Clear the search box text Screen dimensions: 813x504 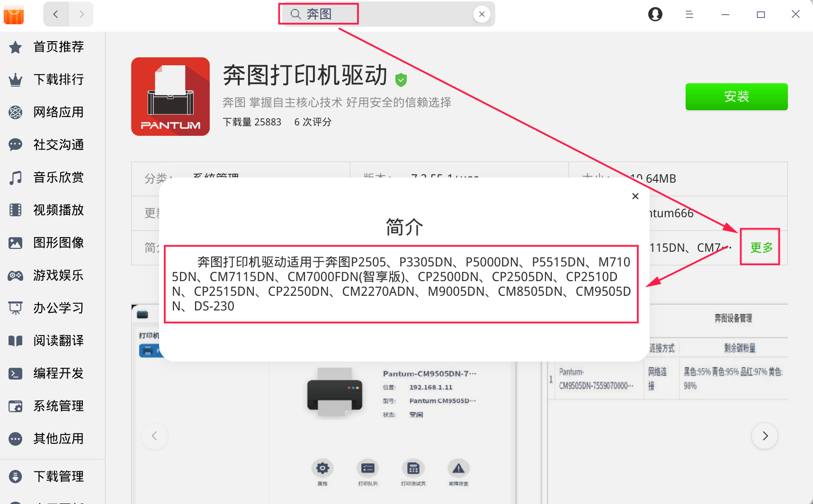point(482,14)
